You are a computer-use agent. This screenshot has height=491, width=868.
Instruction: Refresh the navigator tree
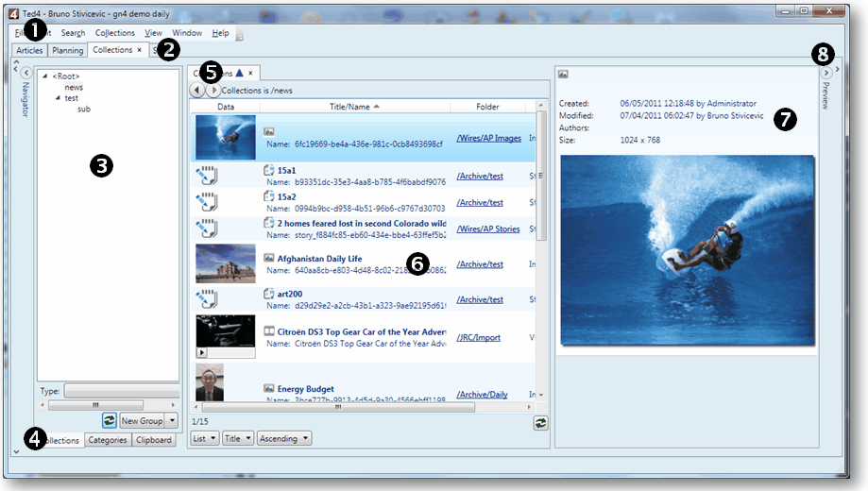point(109,421)
